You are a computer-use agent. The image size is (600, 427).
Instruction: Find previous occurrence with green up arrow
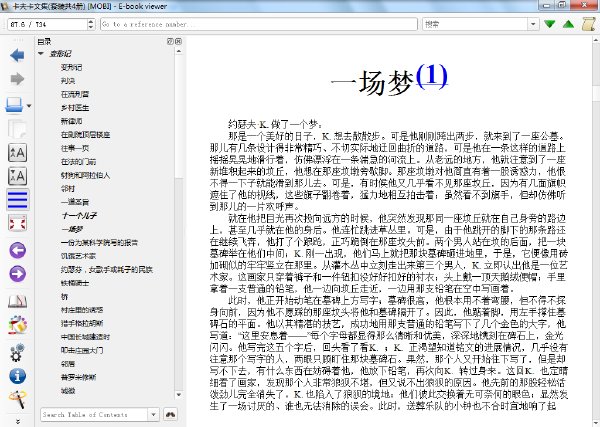pos(569,24)
